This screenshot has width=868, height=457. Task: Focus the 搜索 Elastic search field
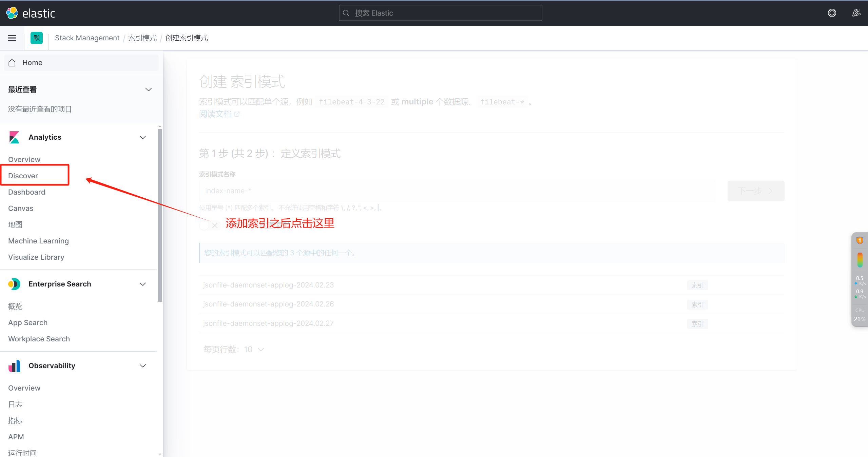440,13
